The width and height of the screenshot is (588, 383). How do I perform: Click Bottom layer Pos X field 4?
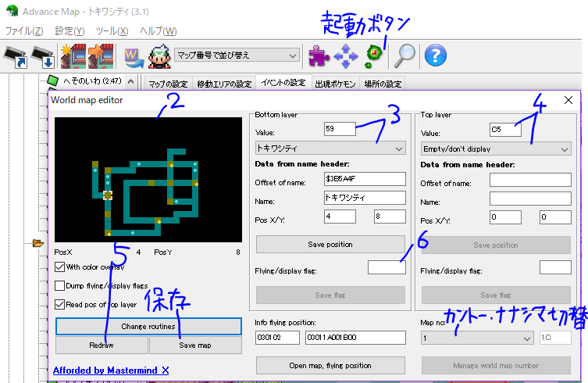340,217
